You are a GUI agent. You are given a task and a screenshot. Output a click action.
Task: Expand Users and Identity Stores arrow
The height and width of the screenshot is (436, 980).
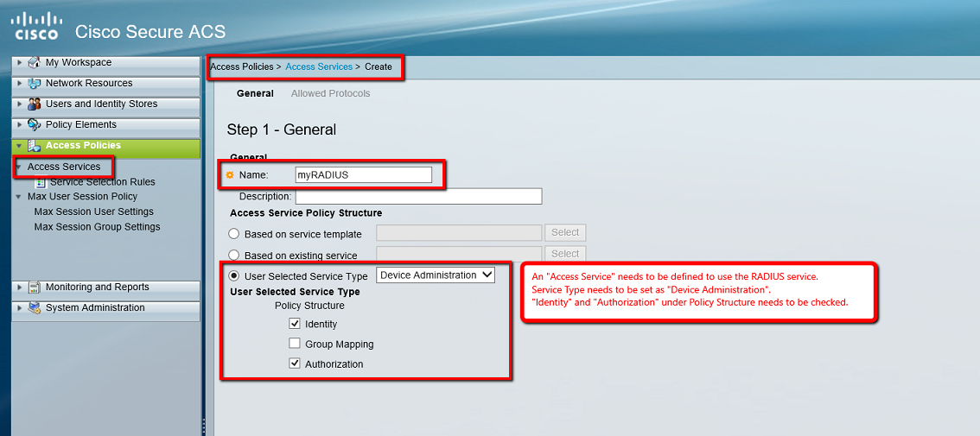(x=20, y=104)
